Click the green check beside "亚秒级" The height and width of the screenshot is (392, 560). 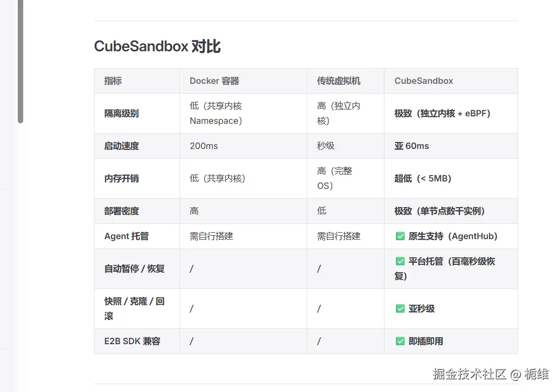pos(400,308)
